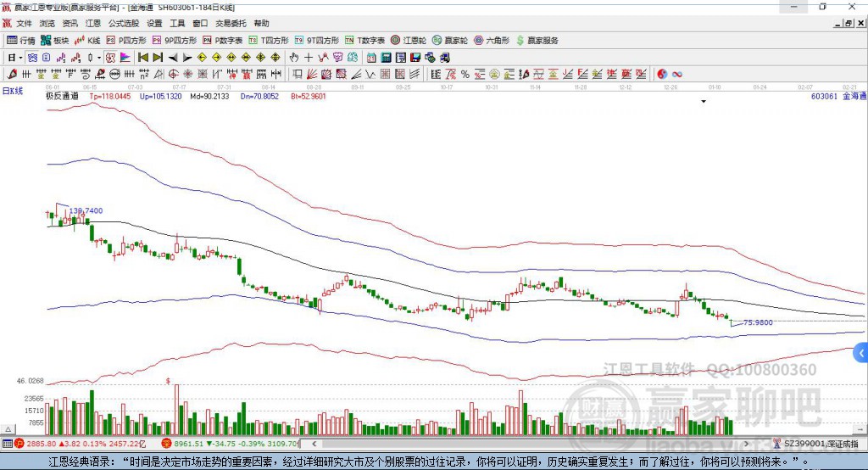The height and width of the screenshot is (470, 868).
Task: Open the 设置 menu
Action: coord(154,23)
